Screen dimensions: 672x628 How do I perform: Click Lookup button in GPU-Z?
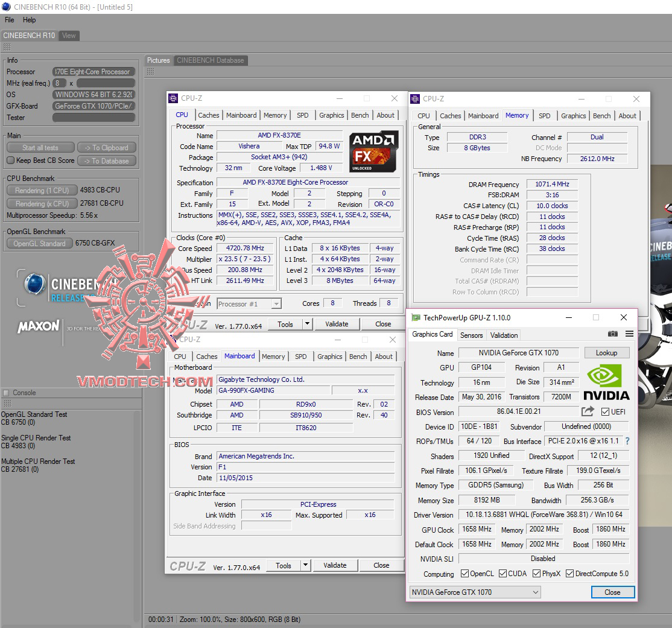606,353
